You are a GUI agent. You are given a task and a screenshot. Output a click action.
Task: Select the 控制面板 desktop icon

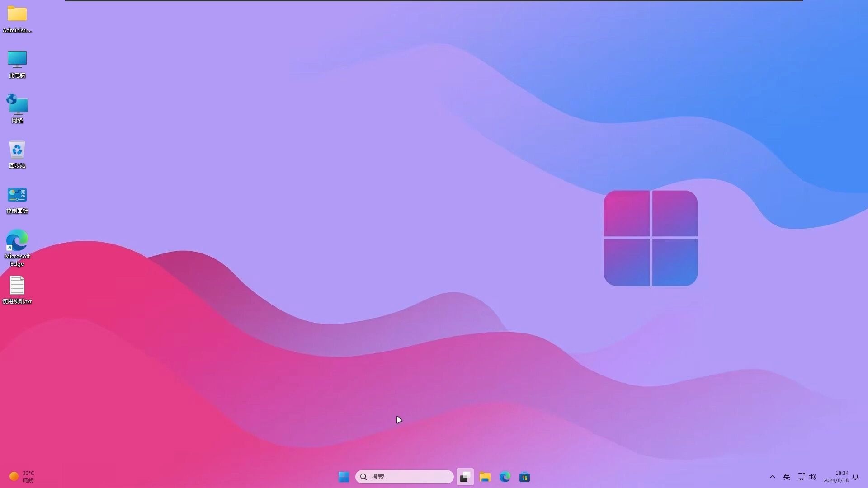17,200
